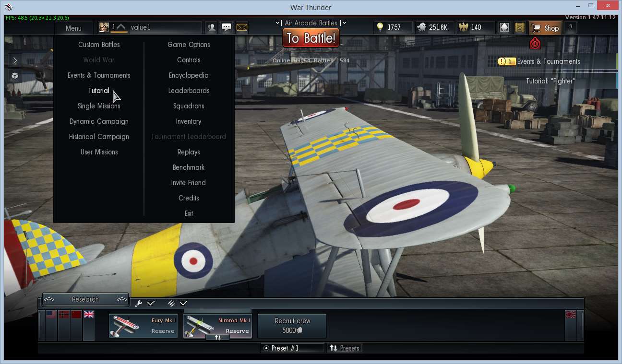This screenshot has height=364, width=622.
Task: Click the shopping cart Shop button
Action: click(545, 28)
